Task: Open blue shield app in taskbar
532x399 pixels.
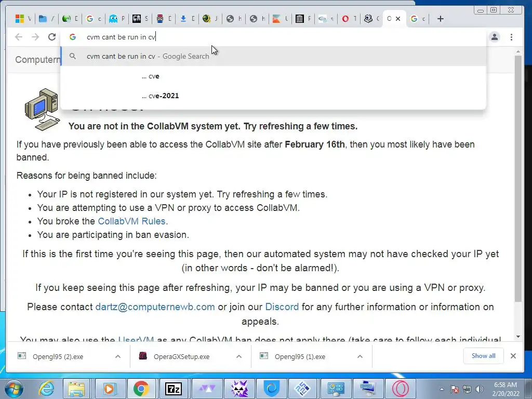Action: pos(271,389)
